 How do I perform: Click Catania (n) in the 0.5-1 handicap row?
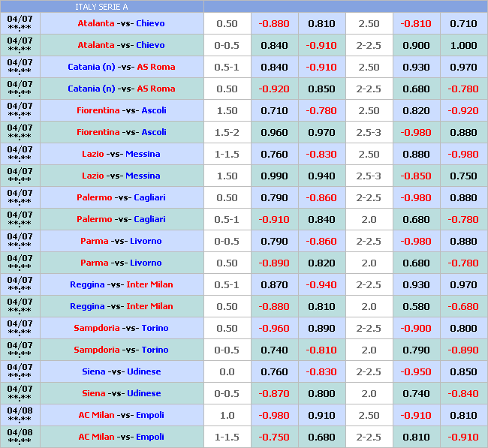pos(92,68)
